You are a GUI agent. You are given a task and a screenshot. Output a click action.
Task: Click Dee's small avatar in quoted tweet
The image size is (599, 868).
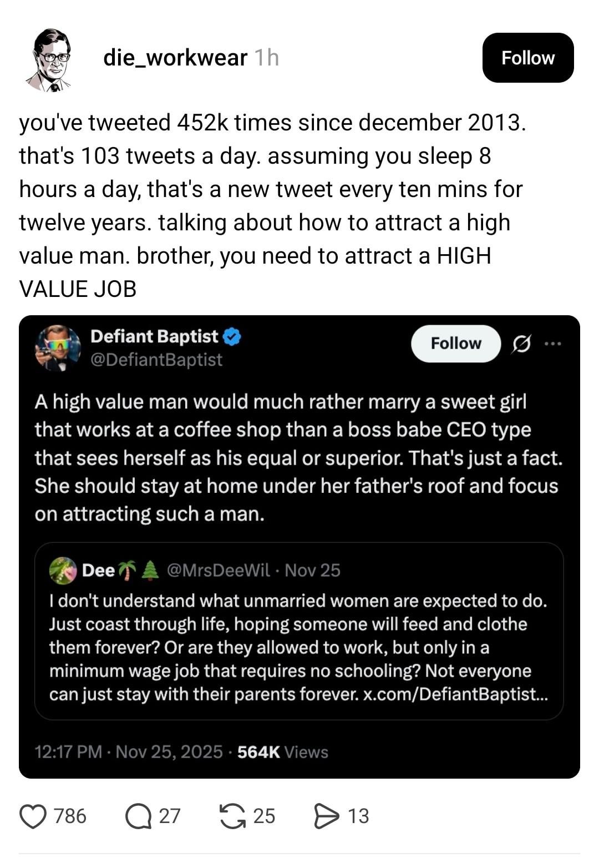click(x=63, y=571)
